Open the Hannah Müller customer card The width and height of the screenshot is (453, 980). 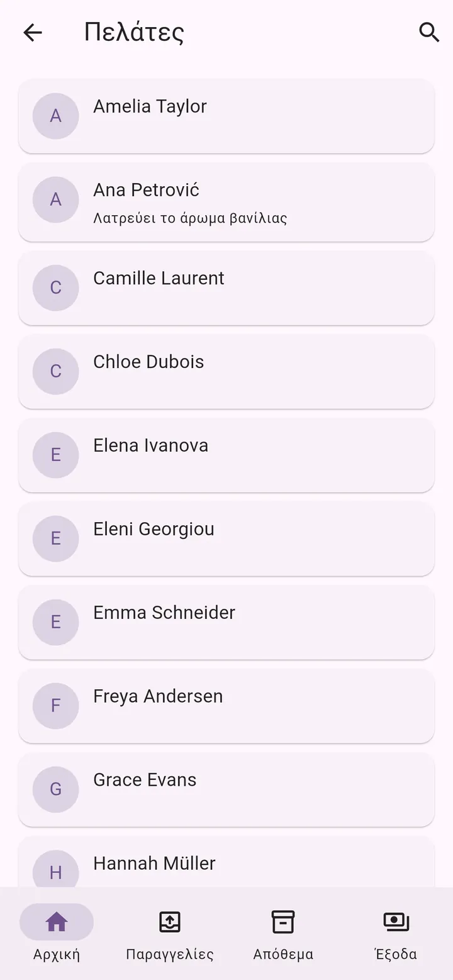pyautogui.click(x=226, y=862)
